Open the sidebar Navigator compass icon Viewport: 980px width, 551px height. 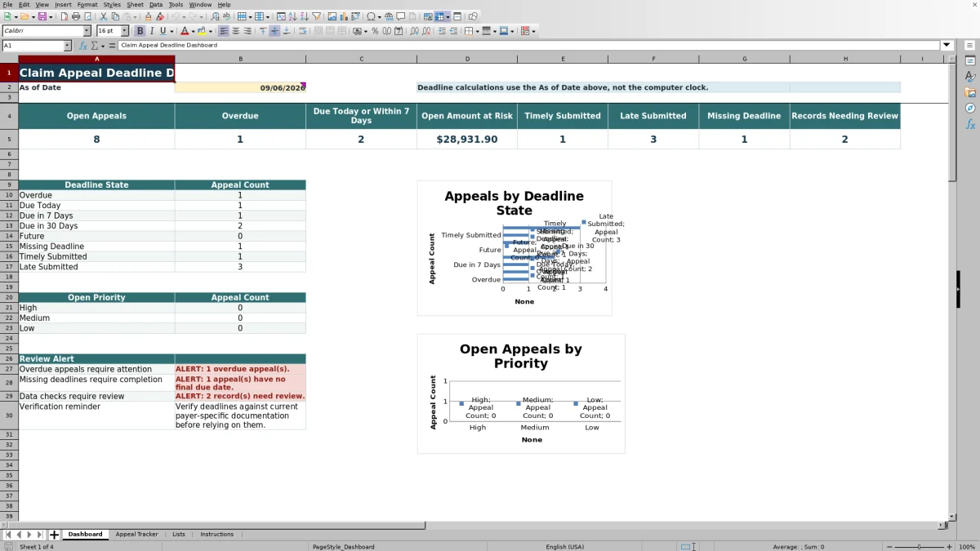tap(970, 108)
